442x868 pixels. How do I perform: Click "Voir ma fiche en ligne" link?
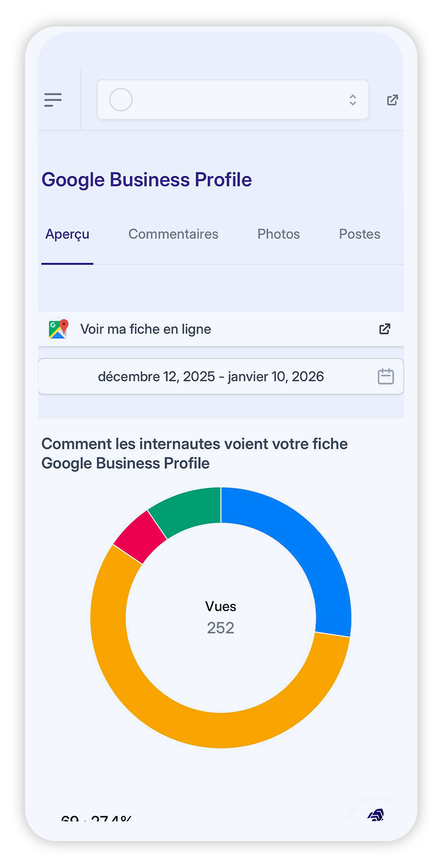(146, 329)
